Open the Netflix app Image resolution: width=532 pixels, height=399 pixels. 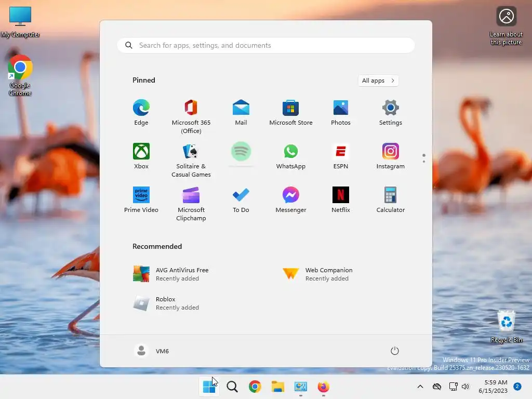pyautogui.click(x=341, y=200)
